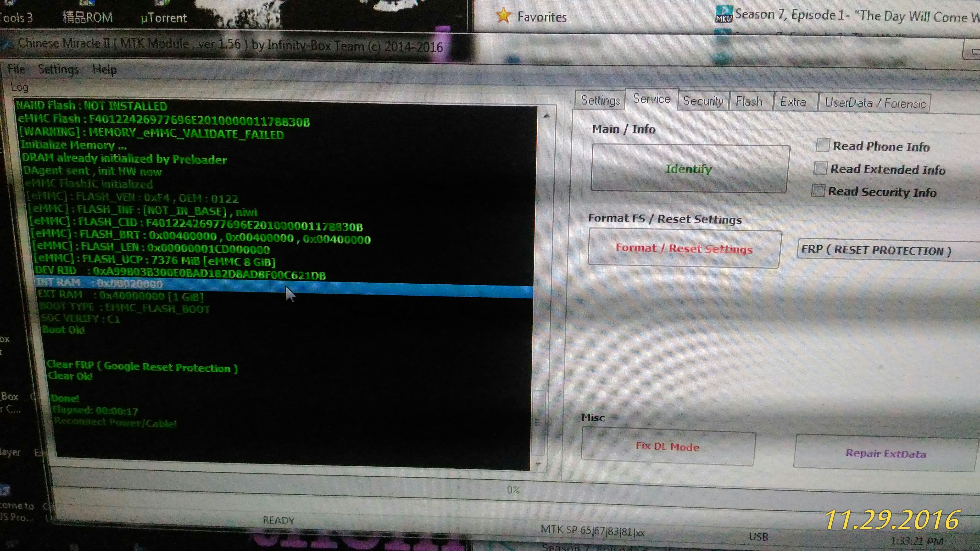Enable the Read Phone Info checkbox

coord(823,145)
